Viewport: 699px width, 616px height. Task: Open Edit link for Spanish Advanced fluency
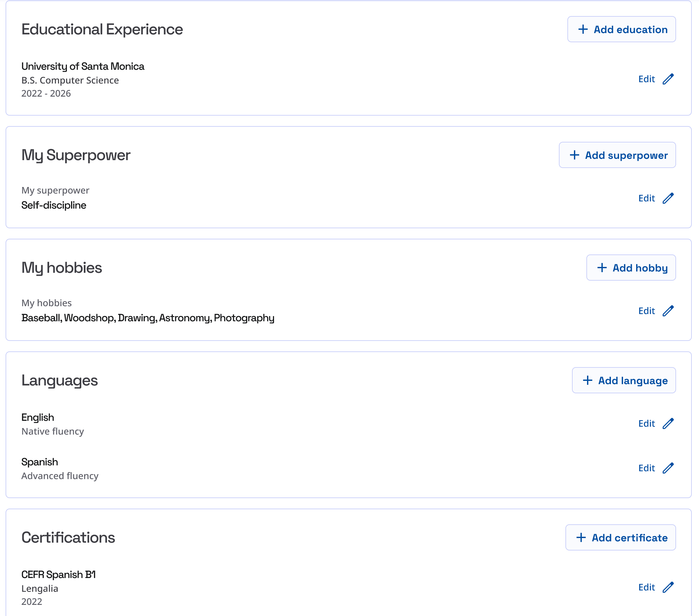click(x=646, y=468)
